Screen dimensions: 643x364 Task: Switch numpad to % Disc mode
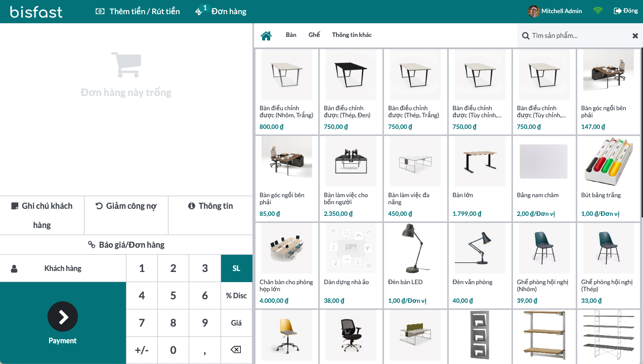tap(236, 296)
